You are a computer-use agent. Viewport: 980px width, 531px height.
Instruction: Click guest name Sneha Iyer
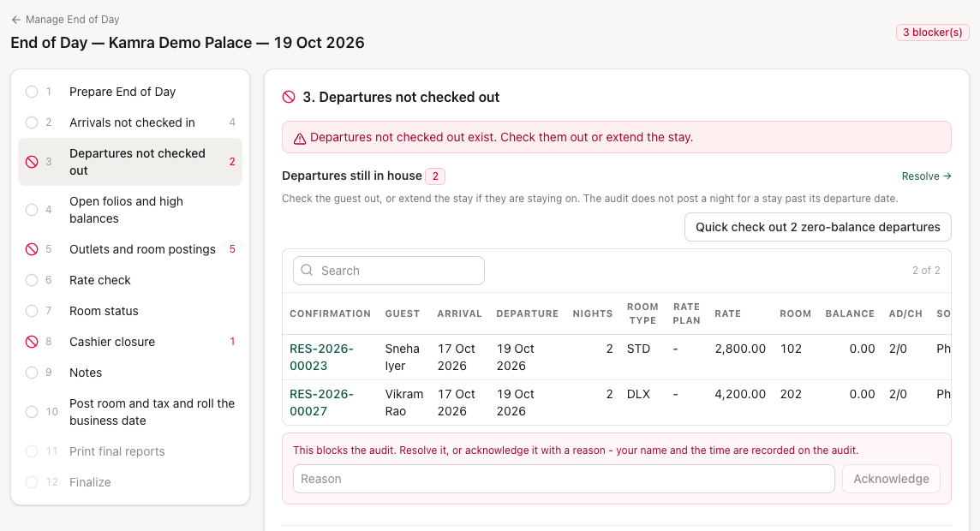pos(403,357)
